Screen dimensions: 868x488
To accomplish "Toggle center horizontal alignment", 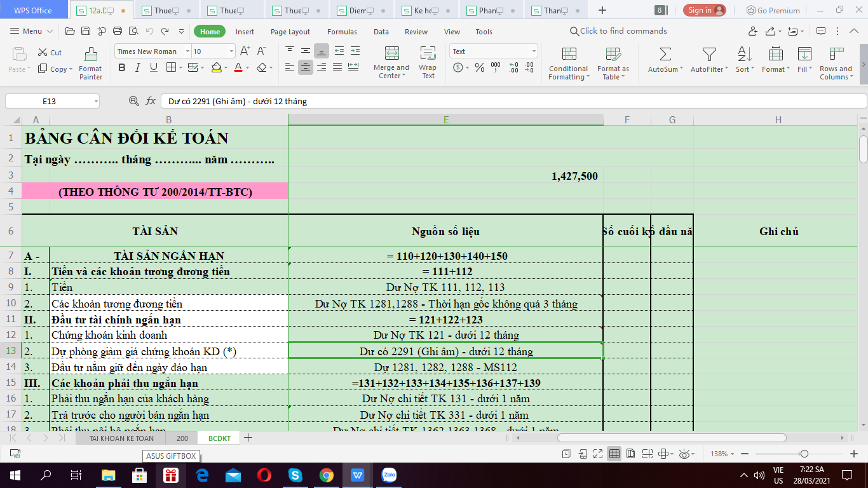I will point(306,67).
